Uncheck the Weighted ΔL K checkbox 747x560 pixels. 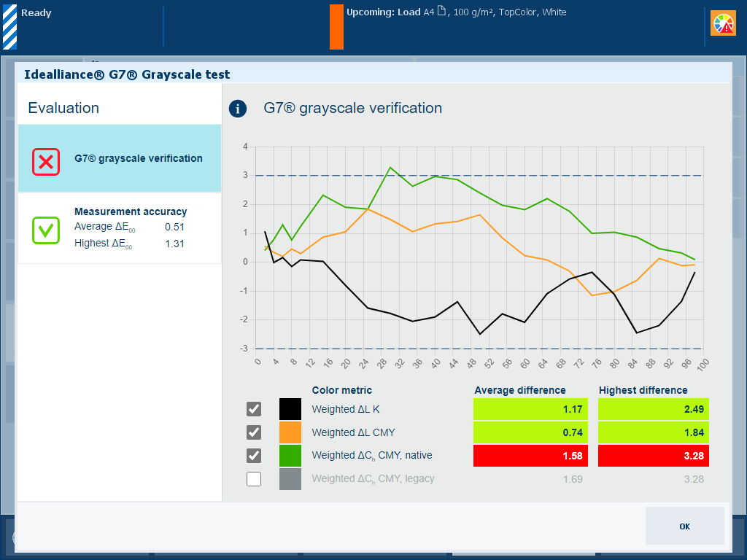(254, 409)
